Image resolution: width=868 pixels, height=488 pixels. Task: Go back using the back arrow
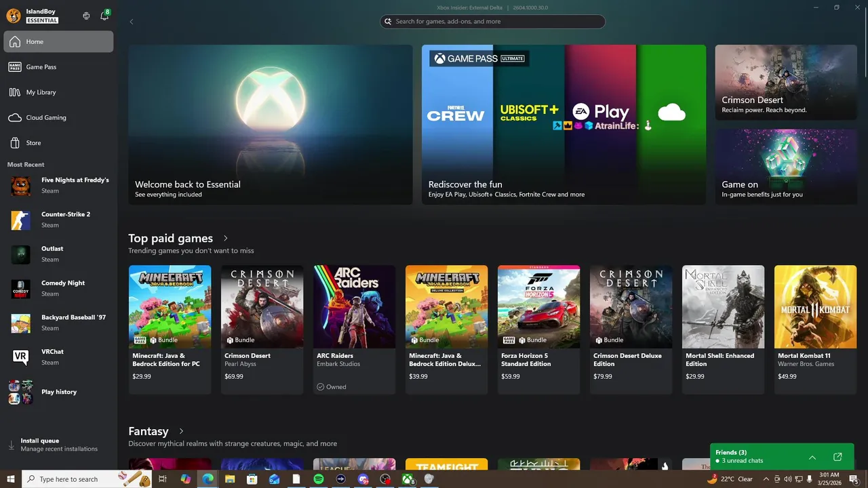click(x=132, y=22)
